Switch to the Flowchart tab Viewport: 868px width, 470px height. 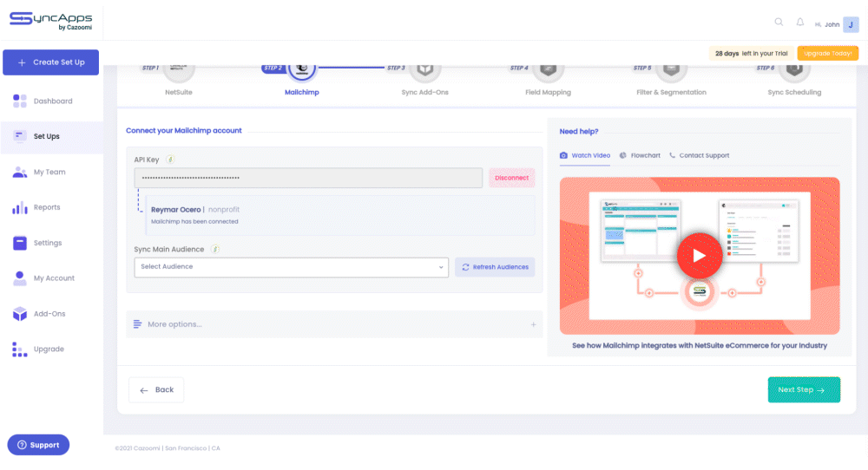coord(640,155)
